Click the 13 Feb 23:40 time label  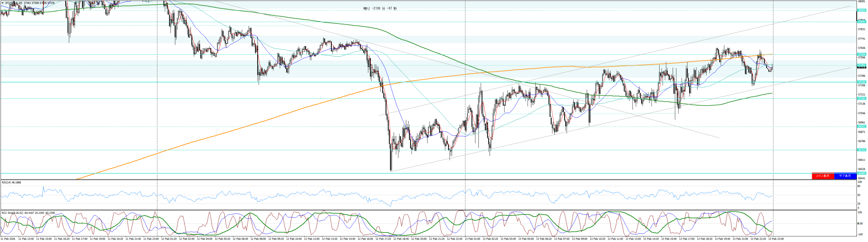(x=776, y=239)
